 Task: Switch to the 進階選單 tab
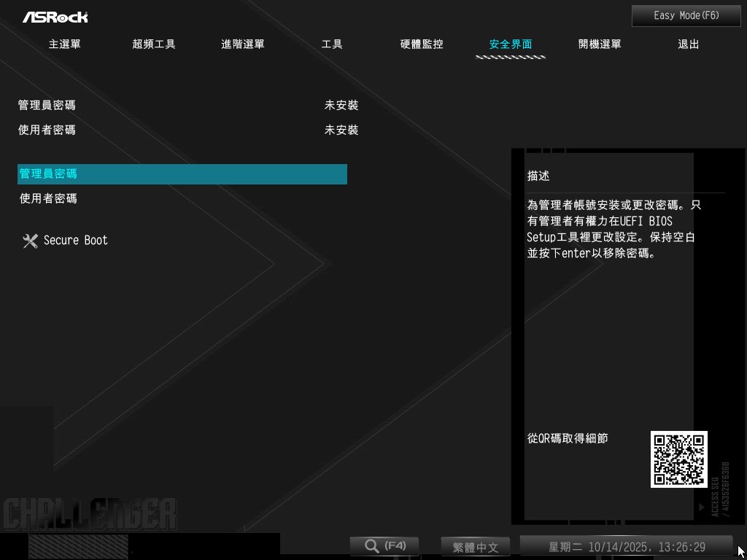(243, 44)
